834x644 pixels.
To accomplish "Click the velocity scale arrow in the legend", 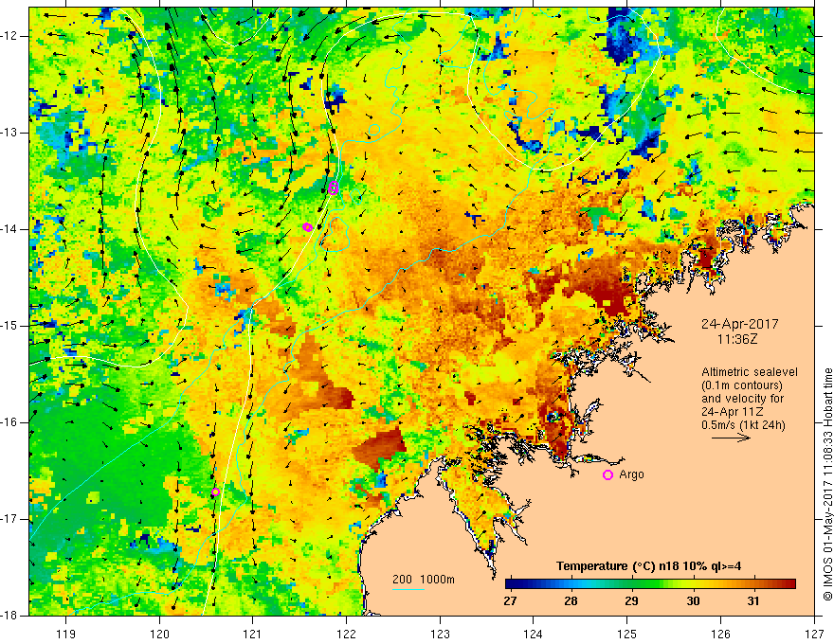I will coord(731,438).
